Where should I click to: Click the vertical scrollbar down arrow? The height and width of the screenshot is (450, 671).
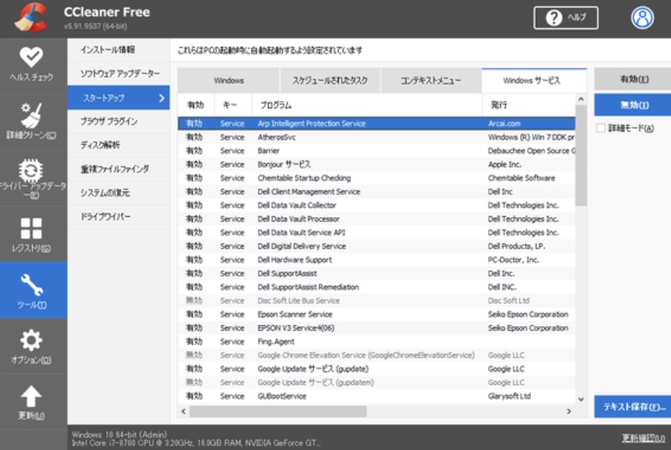(x=581, y=399)
